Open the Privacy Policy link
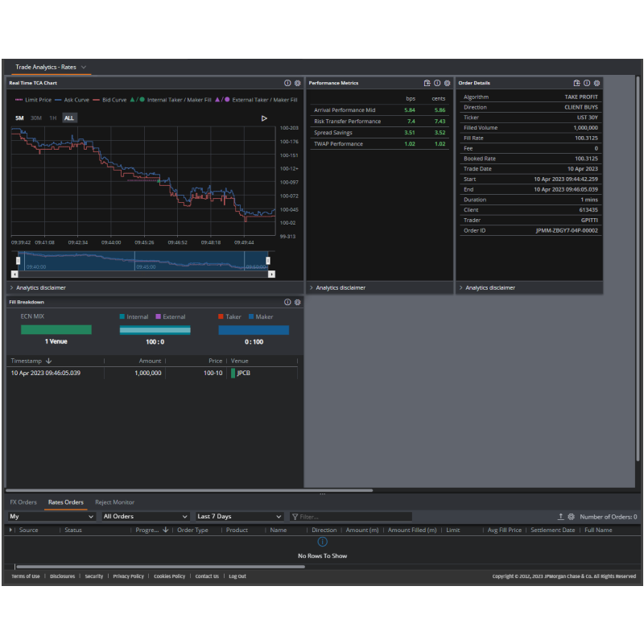The height and width of the screenshot is (644, 644). coord(128,576)
